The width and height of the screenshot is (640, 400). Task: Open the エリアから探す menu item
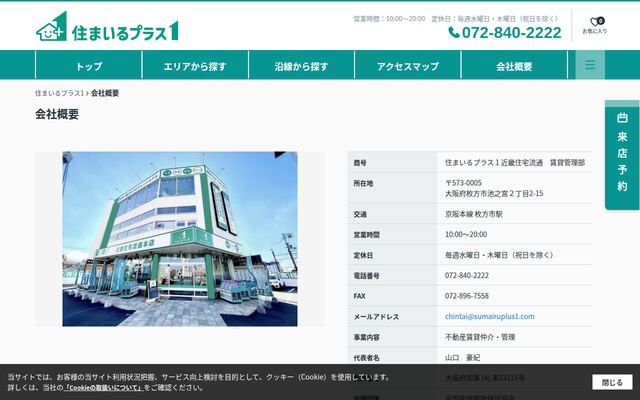click(195, 66)
